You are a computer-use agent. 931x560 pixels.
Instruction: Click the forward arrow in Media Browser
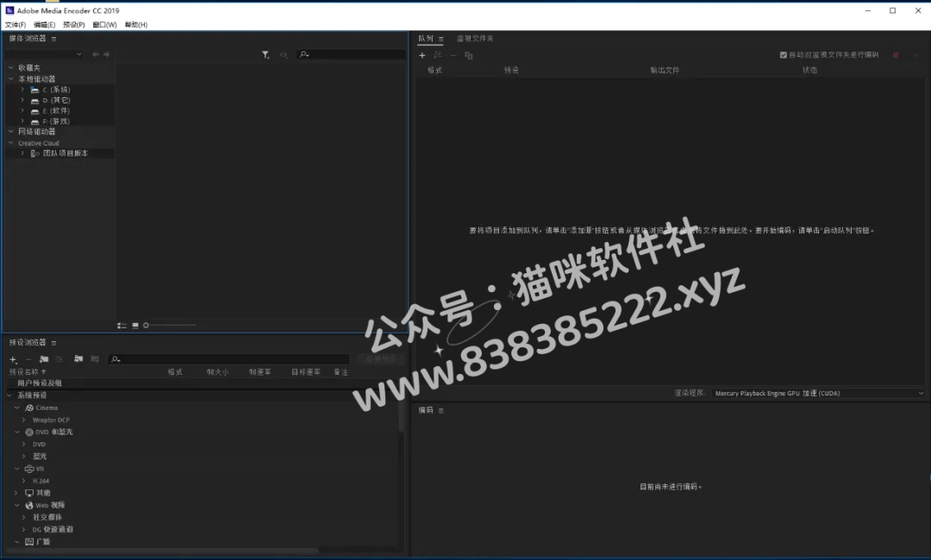coord(107,54)
